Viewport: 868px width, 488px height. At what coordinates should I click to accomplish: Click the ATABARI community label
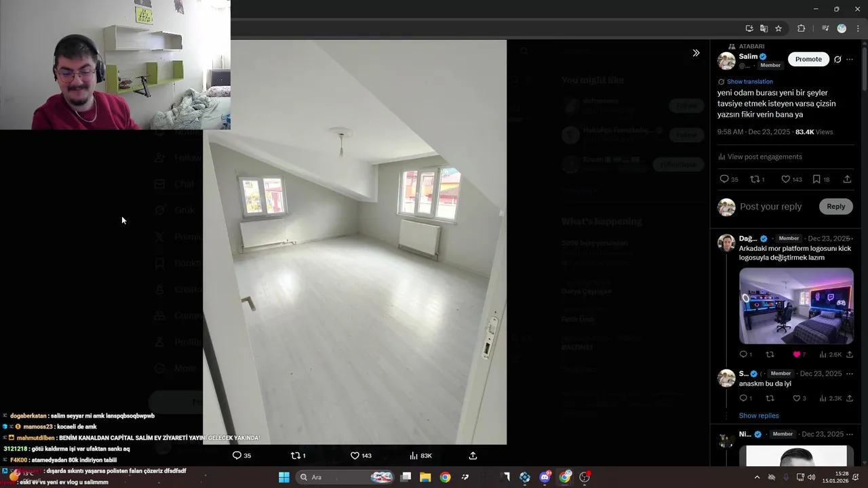[x=751, y=46]
